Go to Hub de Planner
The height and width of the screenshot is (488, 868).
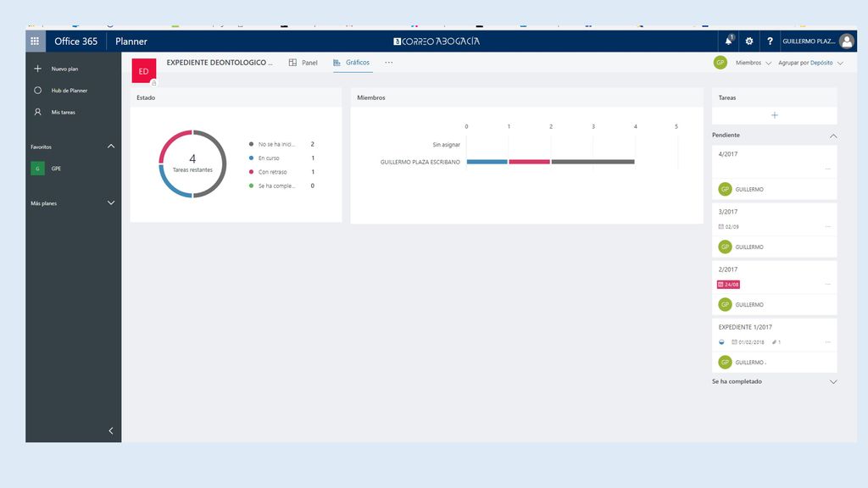[70, 90]
